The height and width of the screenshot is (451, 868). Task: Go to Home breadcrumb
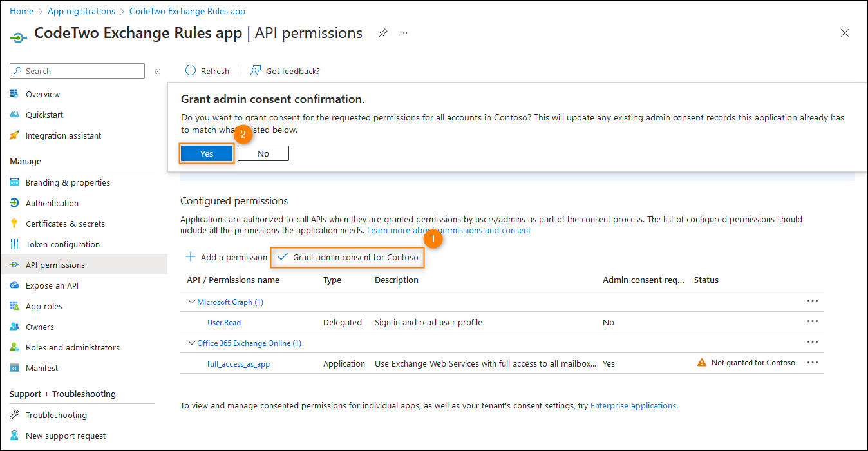click(x=22, y=11)
